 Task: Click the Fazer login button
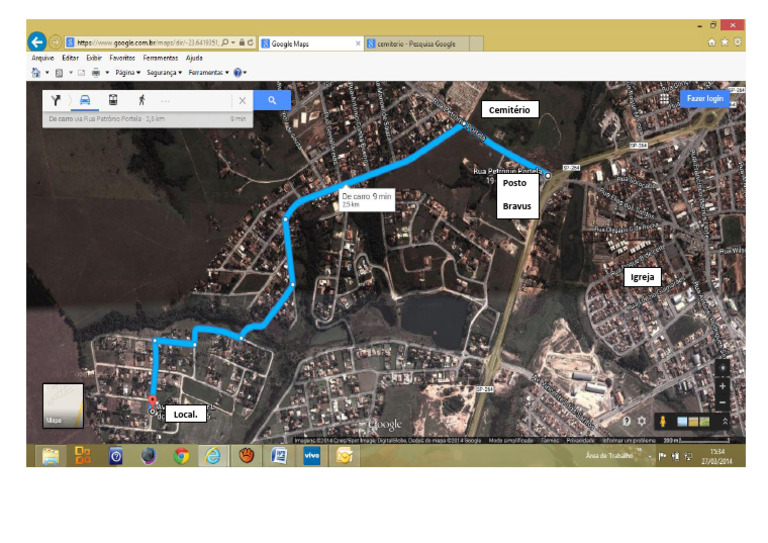[x=705, y=98]
